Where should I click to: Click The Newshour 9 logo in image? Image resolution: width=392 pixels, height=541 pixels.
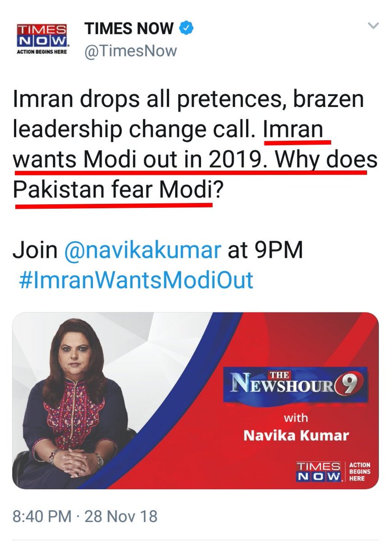click(x=295, y=384)
